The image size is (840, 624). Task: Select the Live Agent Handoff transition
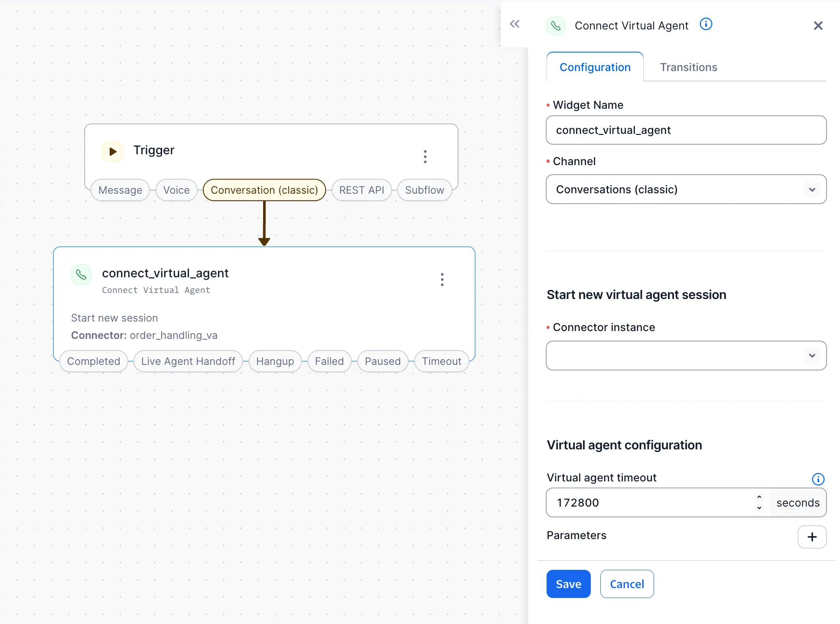point(188,361)
